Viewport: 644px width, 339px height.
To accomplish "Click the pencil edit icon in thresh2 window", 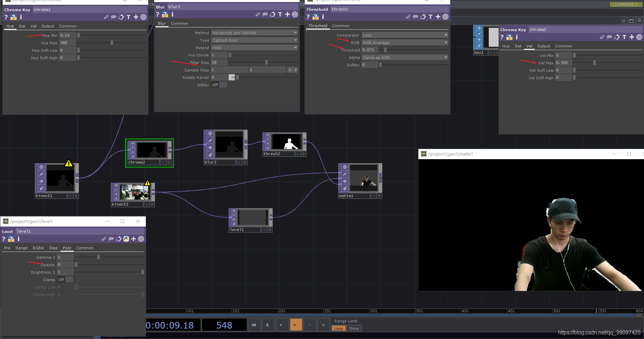I will coord(408,17).
